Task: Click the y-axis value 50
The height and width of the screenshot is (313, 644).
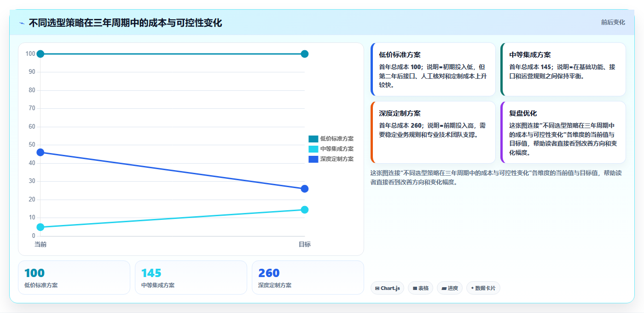Action: pos(32,145)
